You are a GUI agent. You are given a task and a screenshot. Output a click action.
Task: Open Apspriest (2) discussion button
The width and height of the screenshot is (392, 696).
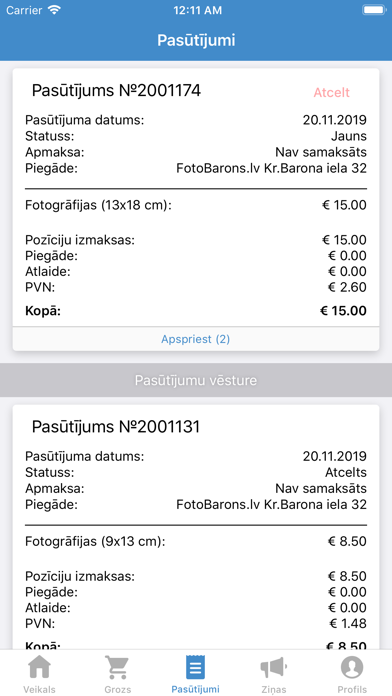pos(196,339)
